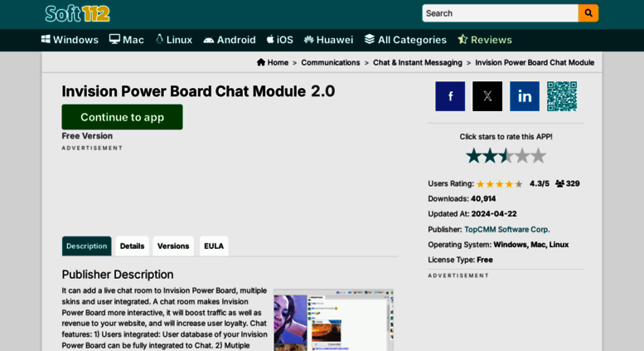Share on X (Twitter)

487,96
